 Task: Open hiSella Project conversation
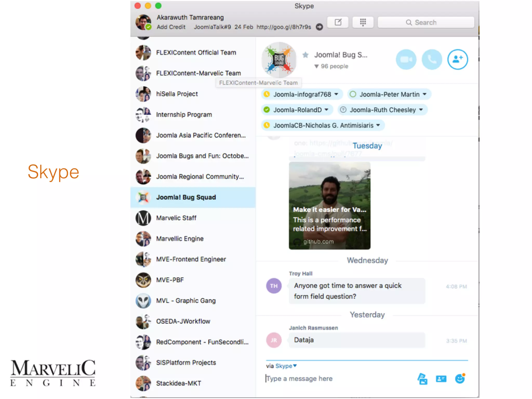tap(193, 94)
